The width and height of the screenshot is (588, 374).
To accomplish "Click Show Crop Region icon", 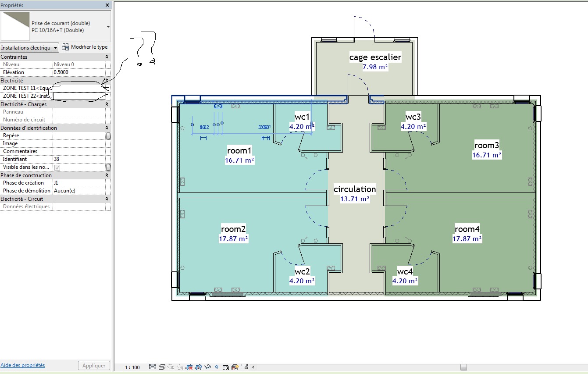I will (198, 367).
